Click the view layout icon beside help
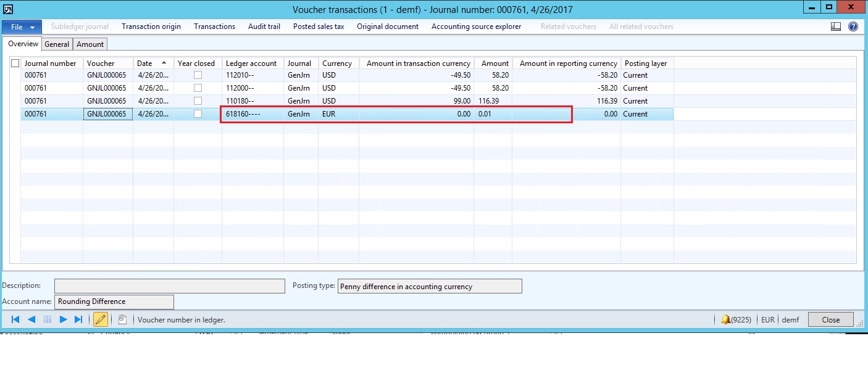 [836, 27]
